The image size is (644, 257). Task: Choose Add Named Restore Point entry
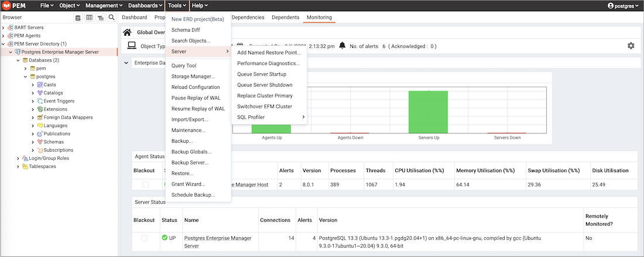coord(269,53)
